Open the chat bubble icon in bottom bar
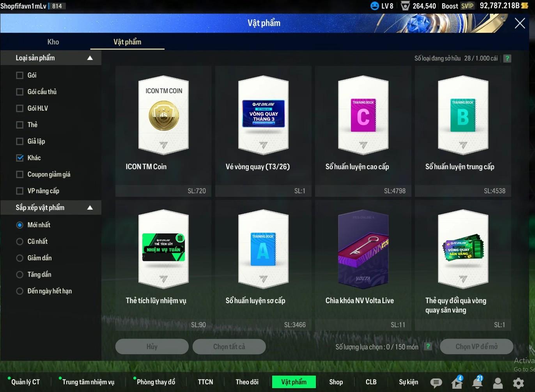Image resolution: width=535 pixels, height=392 pixels. (436, 383)
